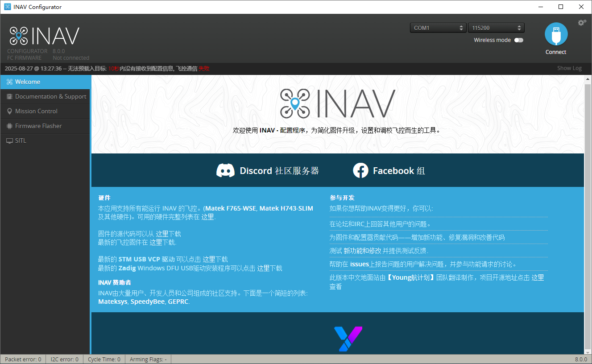Image resolution: width=592 pixels, height=364 pixels.
Task: Click Cycle Time: 0 status
Action: 104,359
